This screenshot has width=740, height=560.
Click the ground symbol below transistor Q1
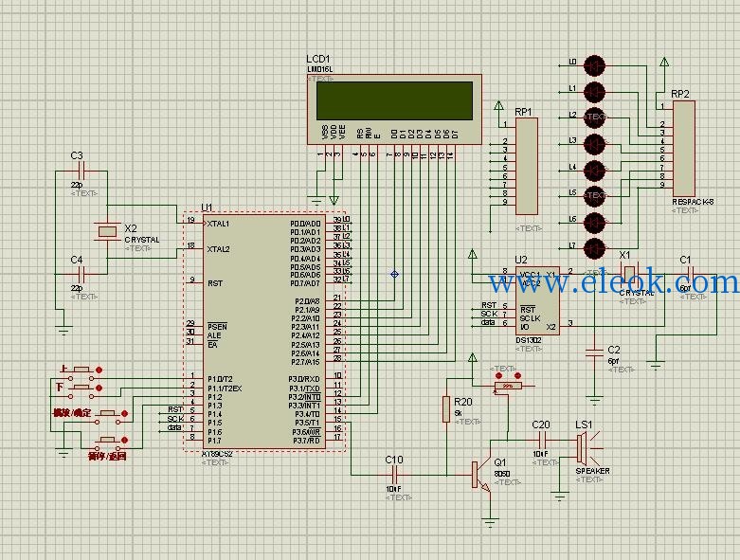pos(491,523)
